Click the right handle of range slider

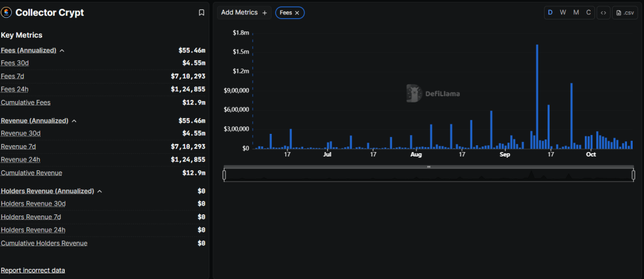point(633,175)
